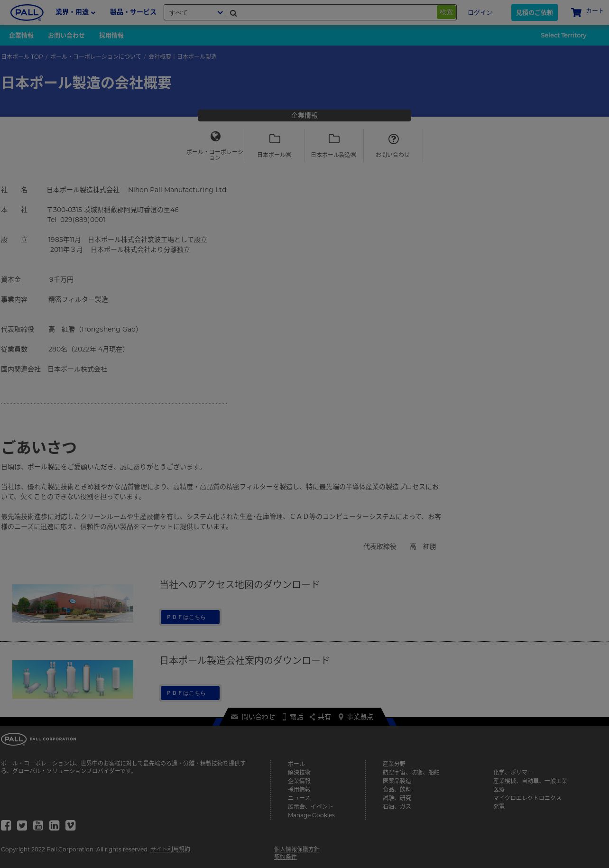Open the 医療 footer link

click(499, 789)
